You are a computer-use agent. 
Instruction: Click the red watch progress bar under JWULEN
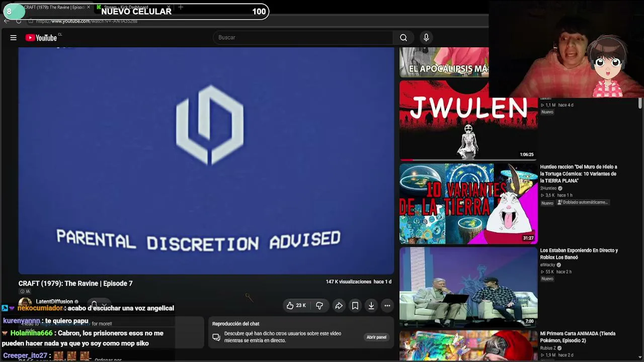point(407,160)
